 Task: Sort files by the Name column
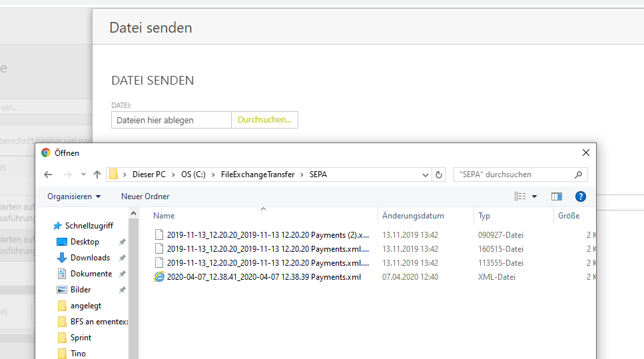point(164,216)
